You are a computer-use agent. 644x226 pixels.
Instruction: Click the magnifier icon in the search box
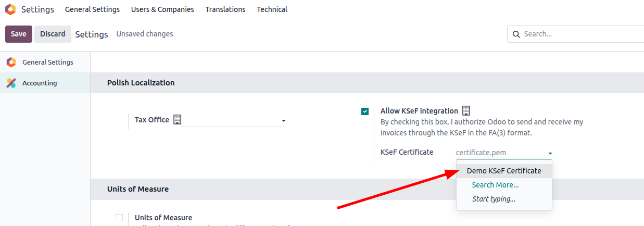point(516,34)
